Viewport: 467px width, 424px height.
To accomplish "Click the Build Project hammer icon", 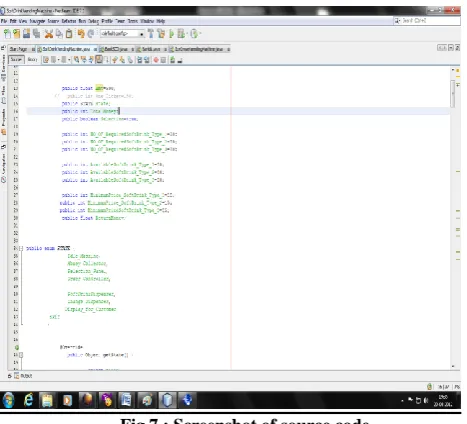I will 151,34.
